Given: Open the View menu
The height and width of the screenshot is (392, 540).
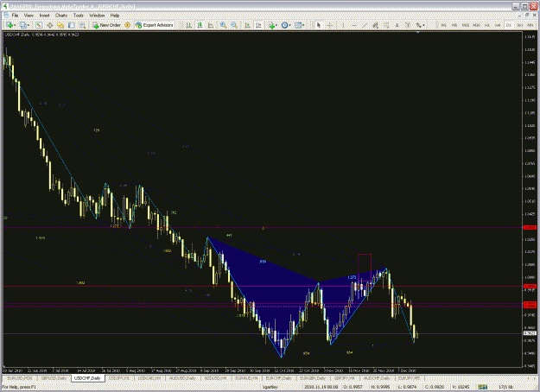Looking at the screenshot, I should [29, 16].
